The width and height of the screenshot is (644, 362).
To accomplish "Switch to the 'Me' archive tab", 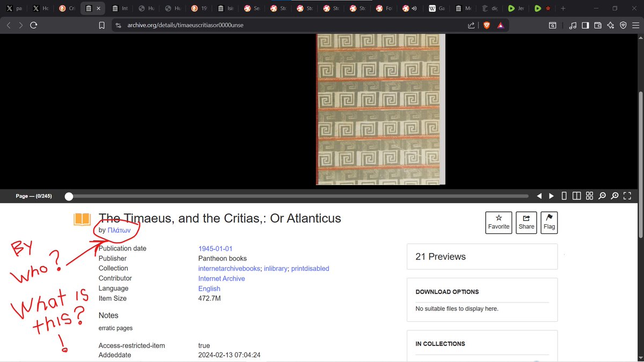I will click(x=463, y=9).
